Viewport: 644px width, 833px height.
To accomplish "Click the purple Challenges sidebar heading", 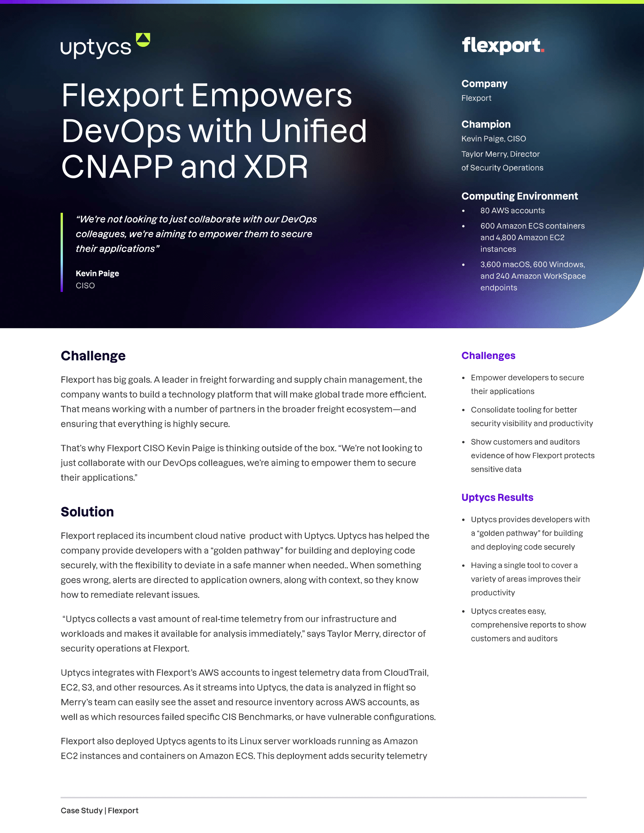I will click(488, 356).
